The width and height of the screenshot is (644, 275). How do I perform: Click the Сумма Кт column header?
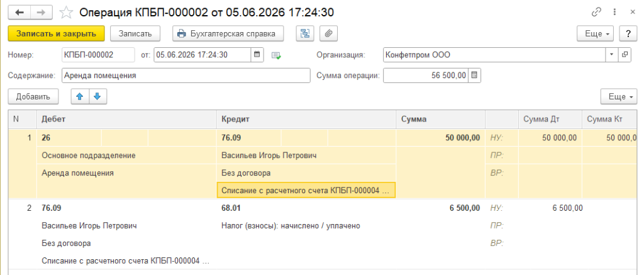[610, 119]
